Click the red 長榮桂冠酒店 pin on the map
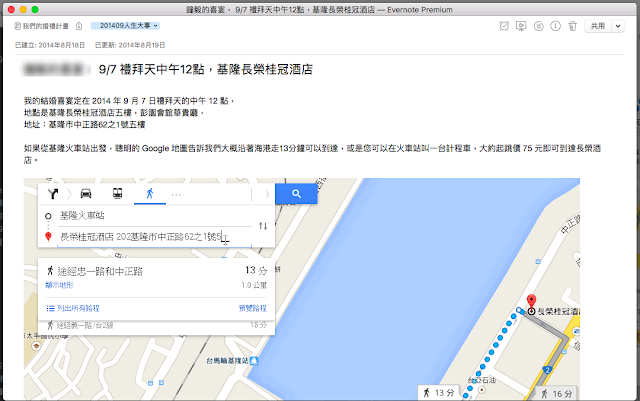The width and height of the screenshot is (640, 401). coord(531,301)
